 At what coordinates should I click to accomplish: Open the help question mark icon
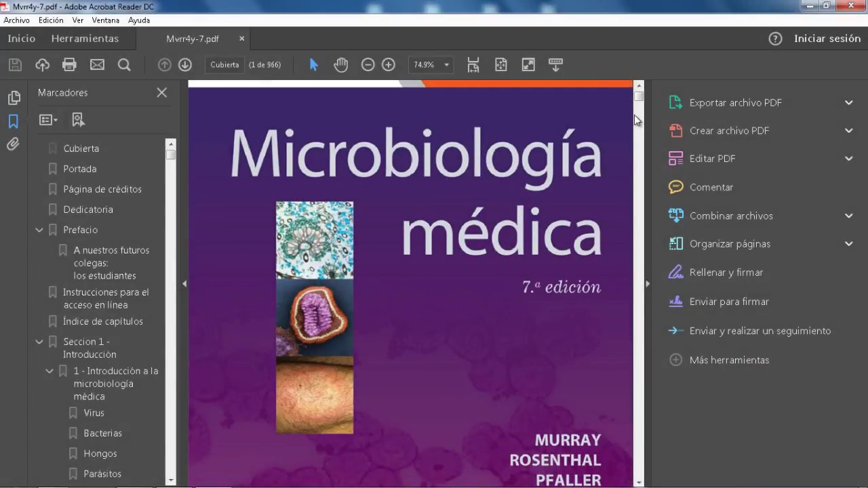tap(775, 39)
